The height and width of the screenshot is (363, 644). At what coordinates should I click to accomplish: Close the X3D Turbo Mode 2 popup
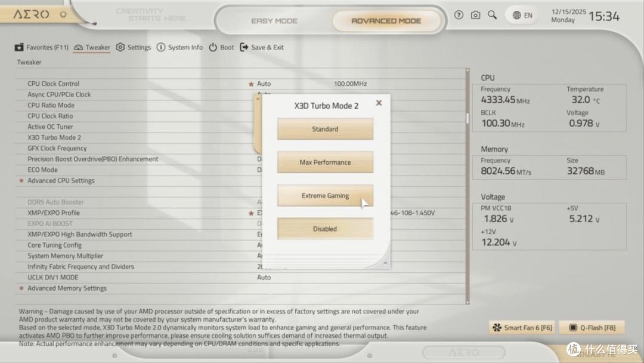click(379, 103)
